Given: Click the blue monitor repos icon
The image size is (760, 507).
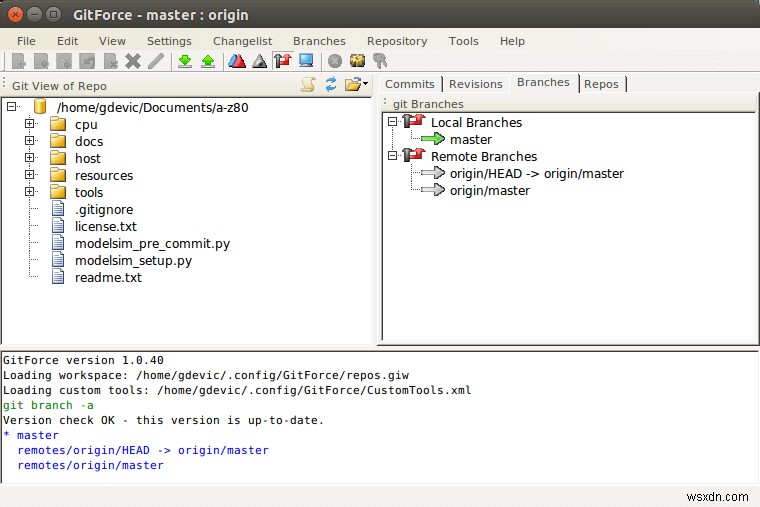Looking at the screenshot, I should point(306,61).
